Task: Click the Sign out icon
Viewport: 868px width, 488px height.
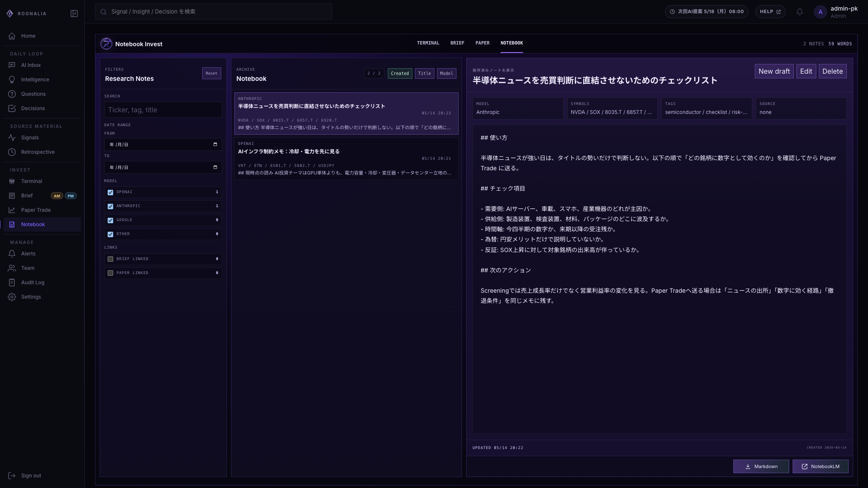Action: point(12,476)
